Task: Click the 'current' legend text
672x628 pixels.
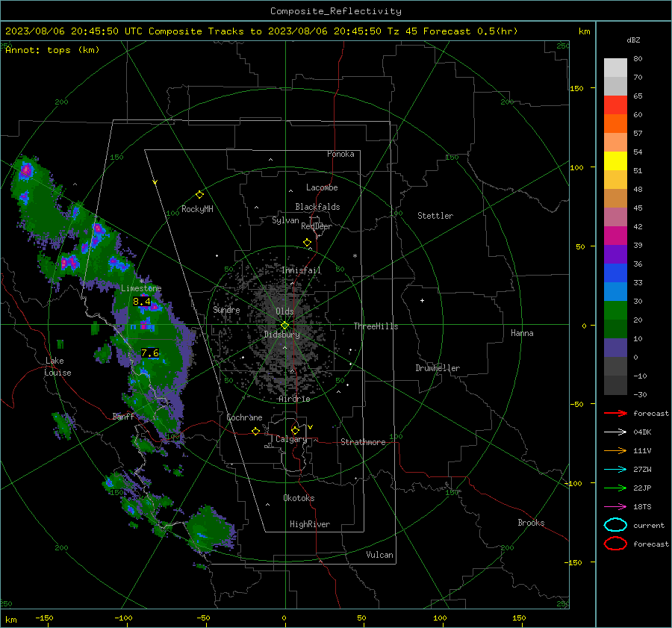Action: [x=648, y=525]
